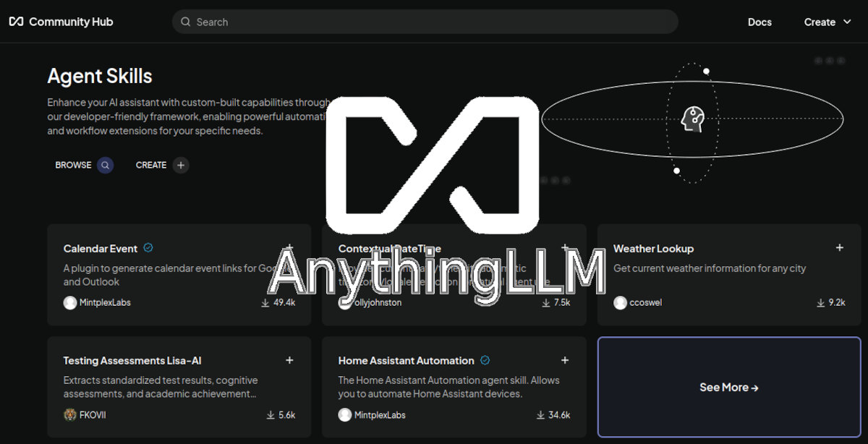Open the Calendar Event skill title
This screenshot has width=868, height=444.
[x=101, y=248]
